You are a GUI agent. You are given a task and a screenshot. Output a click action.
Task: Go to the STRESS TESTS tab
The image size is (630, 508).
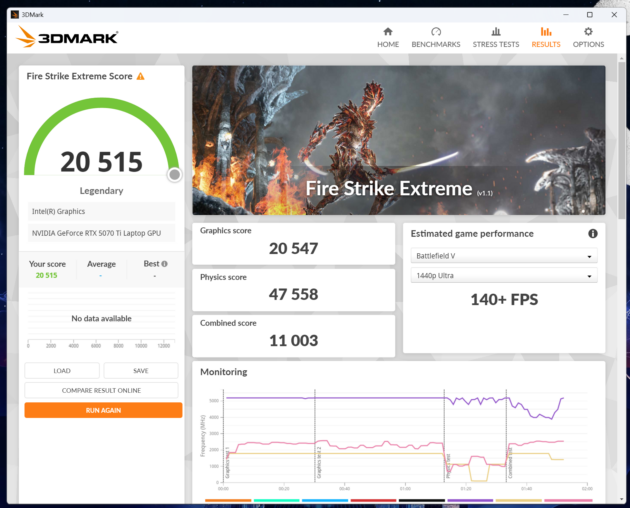(495, 38)
